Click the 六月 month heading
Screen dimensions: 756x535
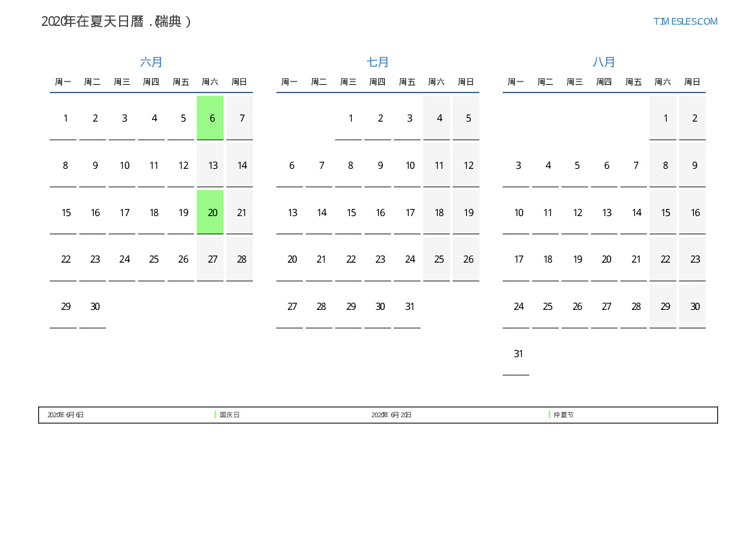tap(151, 62)
